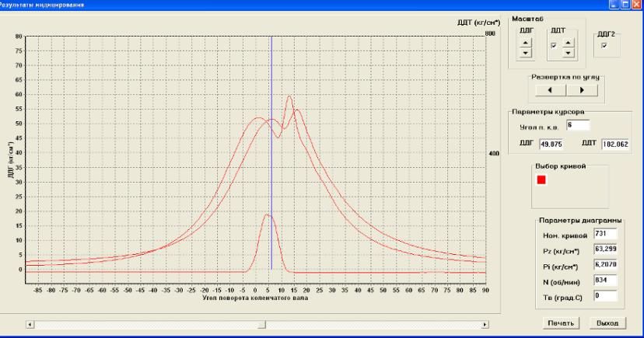This screenshot has height=338, width=644.
Task: Click the Угол поворота коленчатого вала axis title
Action: point(255,298)
